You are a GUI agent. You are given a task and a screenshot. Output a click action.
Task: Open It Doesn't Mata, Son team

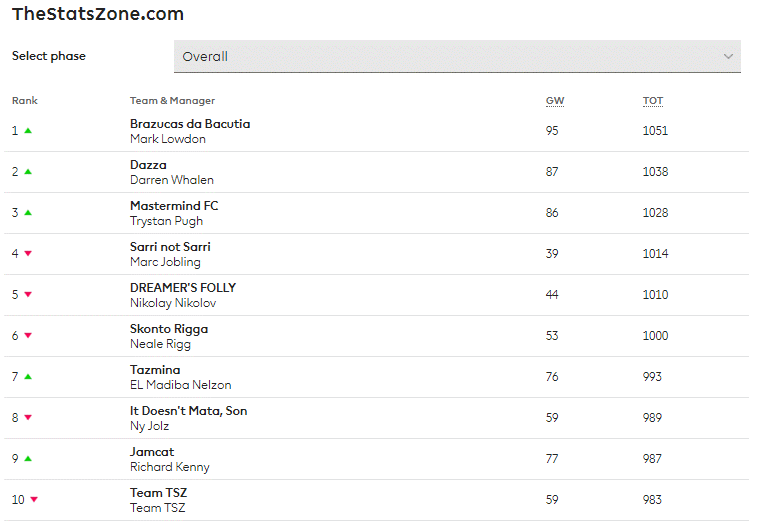pos(189,411)
